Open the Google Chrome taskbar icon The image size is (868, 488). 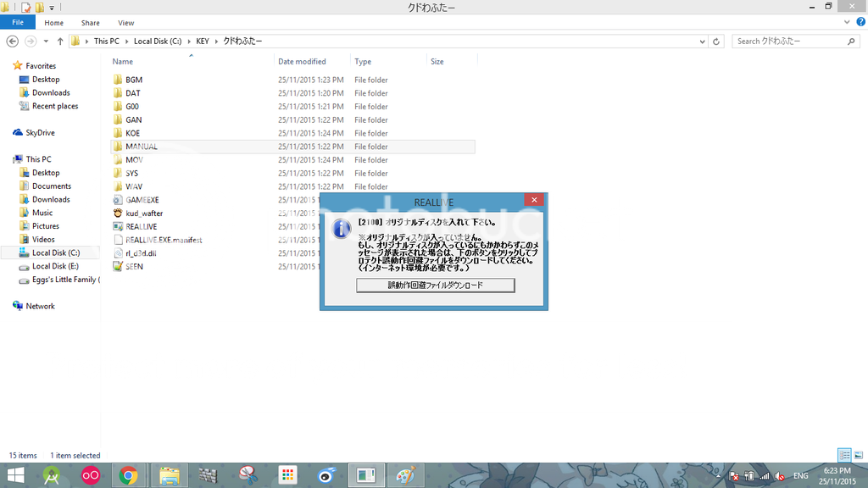pos(129,475)
